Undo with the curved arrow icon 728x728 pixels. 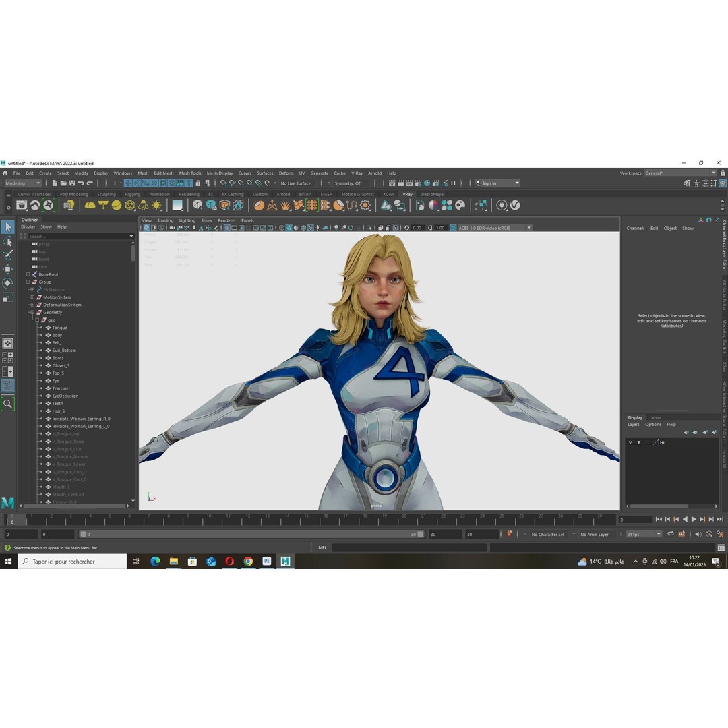pyautogui.click(x=81, y=183)
